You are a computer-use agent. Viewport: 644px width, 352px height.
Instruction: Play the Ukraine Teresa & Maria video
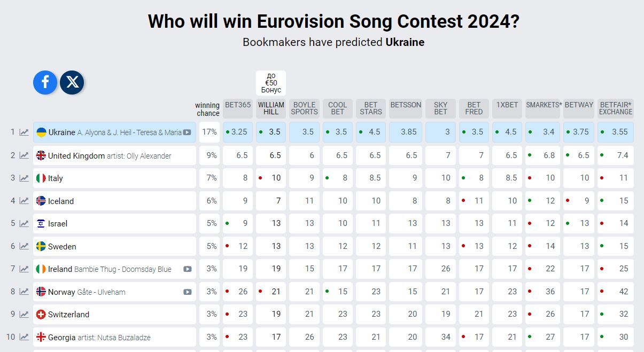pyautogui.click(x=187, y=132)
